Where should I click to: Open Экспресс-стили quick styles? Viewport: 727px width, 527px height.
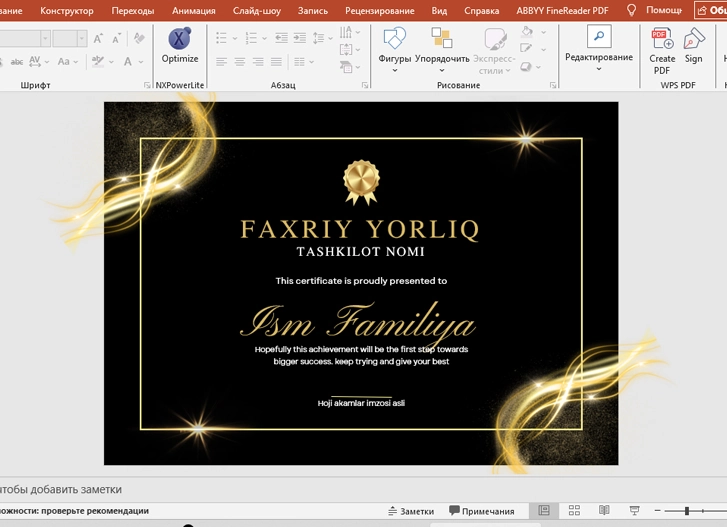click(x=494, y=50)
